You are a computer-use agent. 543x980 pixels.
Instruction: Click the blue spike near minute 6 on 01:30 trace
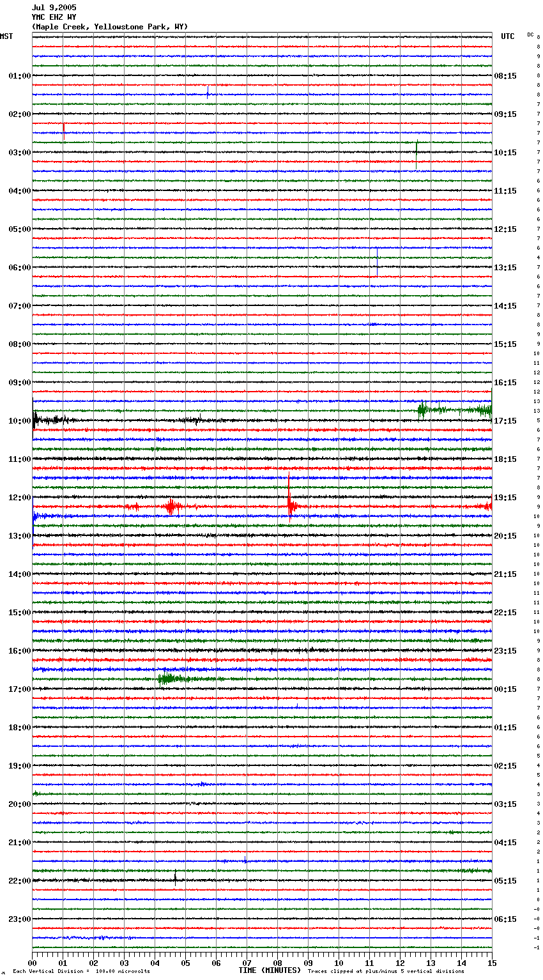pyautogui.click(x=208, y=93)
